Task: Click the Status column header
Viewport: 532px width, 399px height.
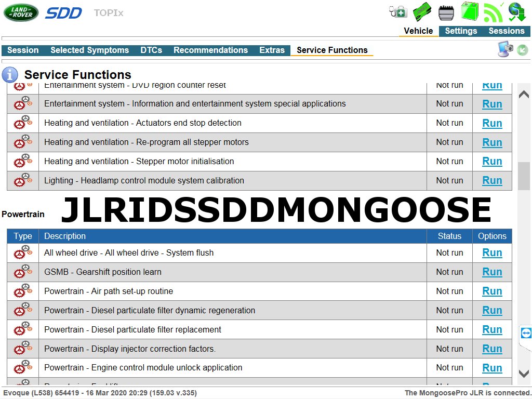Action: click(449, 236)
